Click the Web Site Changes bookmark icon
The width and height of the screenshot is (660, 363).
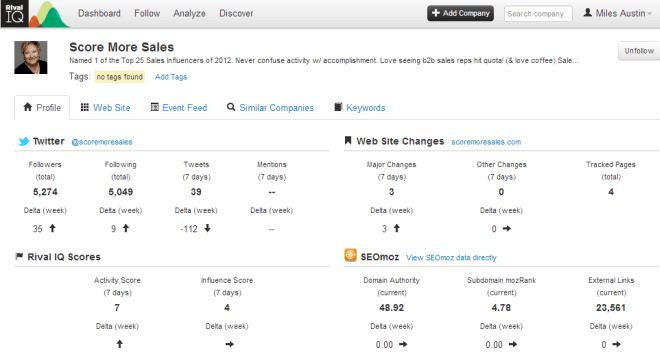point(348,140)
